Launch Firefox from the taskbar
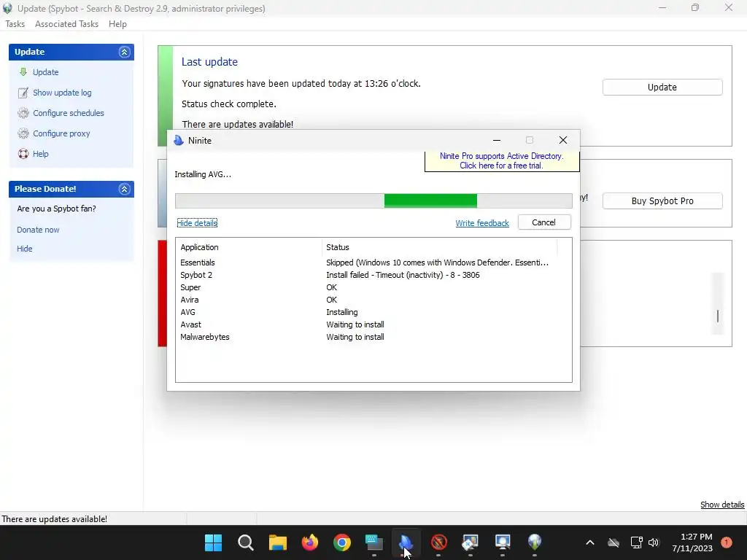The height and width of the screenshot is (560, 747). (x=309, y=542)
